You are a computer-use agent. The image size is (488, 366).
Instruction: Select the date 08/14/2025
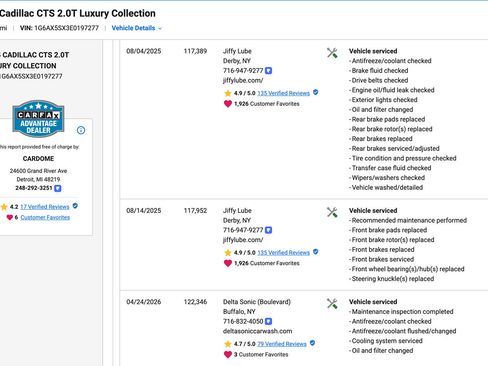click(144, 211)
